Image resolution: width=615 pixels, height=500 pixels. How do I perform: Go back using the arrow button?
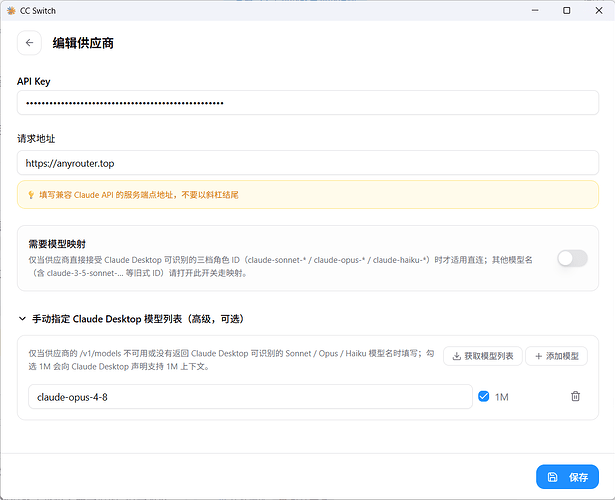pos(29,43)
